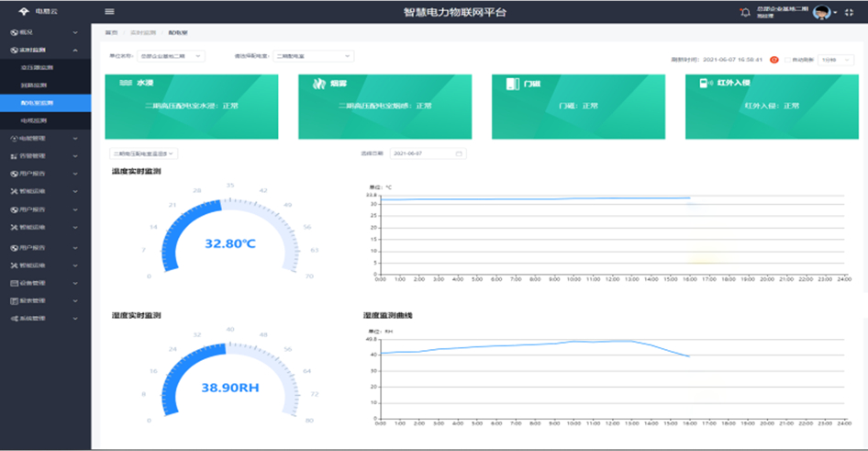Open the refresh interval dropdown
Image resolution: width=868 pixels, height=451 pixels.
pos(836,60)
